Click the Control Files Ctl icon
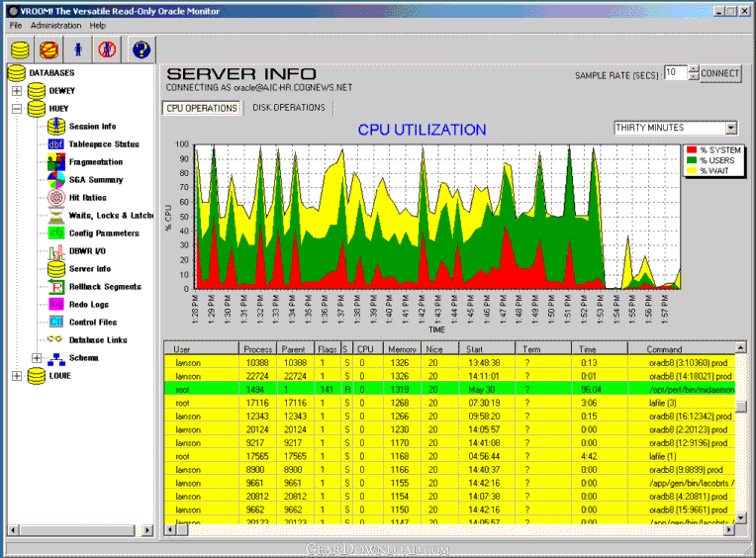The height and width of the screenshot is (558, 756). [56, 322]
